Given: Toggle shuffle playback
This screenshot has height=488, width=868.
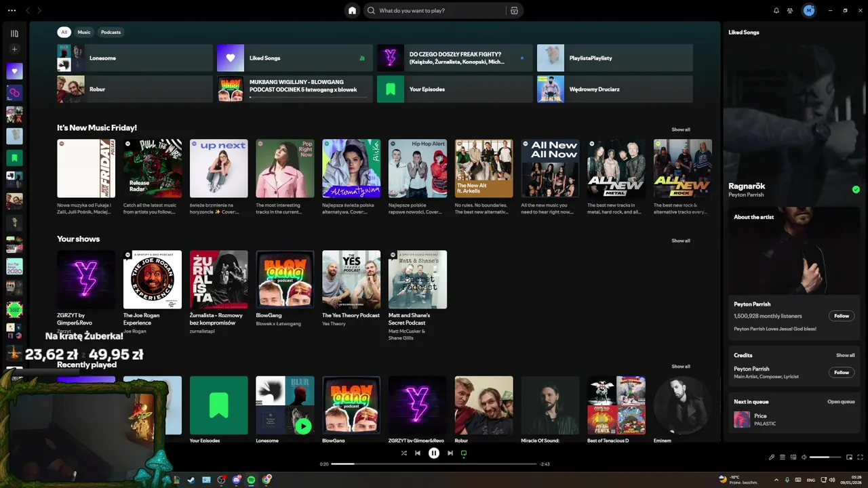Looking at the screenshot, I should click(x=404, y=453).
